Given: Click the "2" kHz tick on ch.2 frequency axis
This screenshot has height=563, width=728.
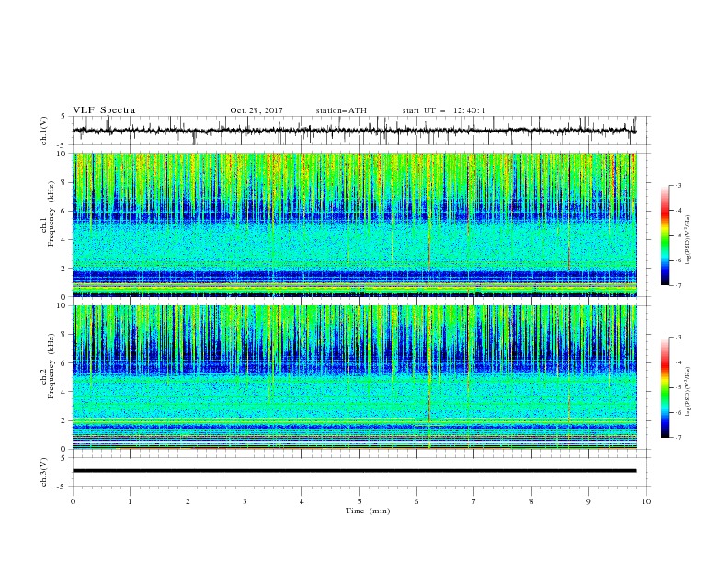Looking at the screenshot, I should click(64, 420).
